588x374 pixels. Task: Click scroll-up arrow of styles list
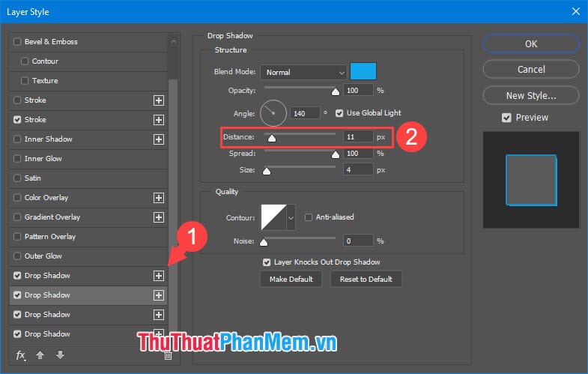[173, 41]
